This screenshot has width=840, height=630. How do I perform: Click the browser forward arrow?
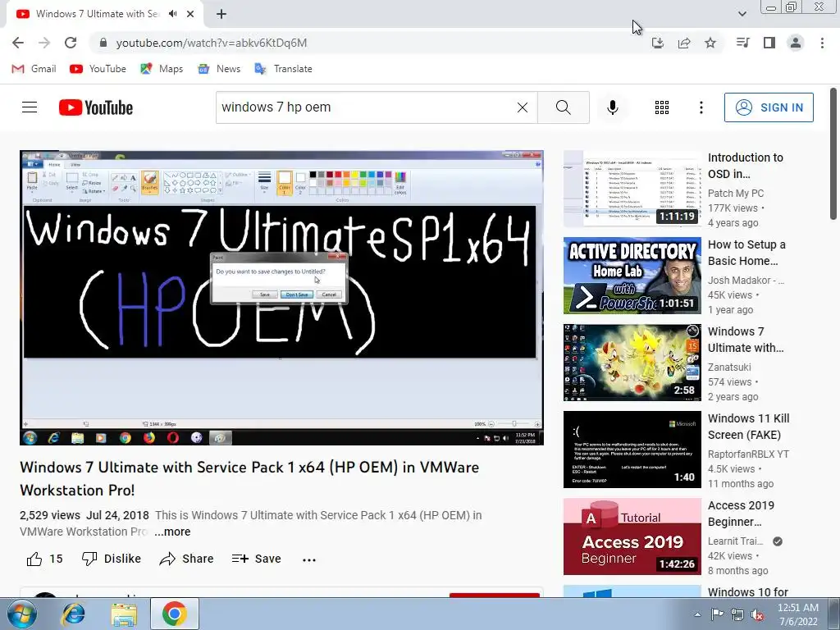pos(44,43)
